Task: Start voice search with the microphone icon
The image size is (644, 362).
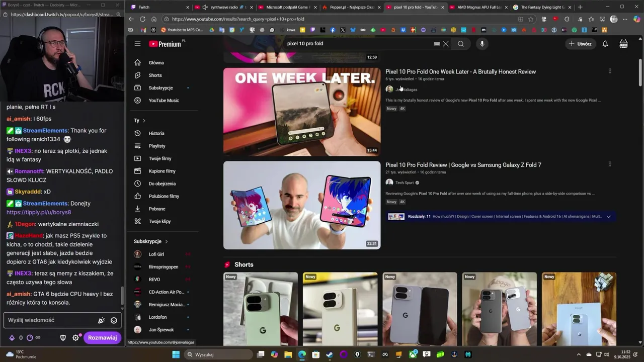Action: pos(482,44)
